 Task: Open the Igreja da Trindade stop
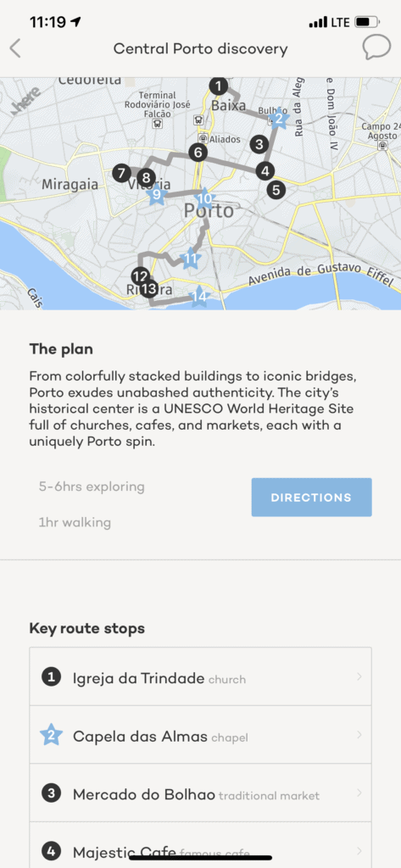point(200,676)
